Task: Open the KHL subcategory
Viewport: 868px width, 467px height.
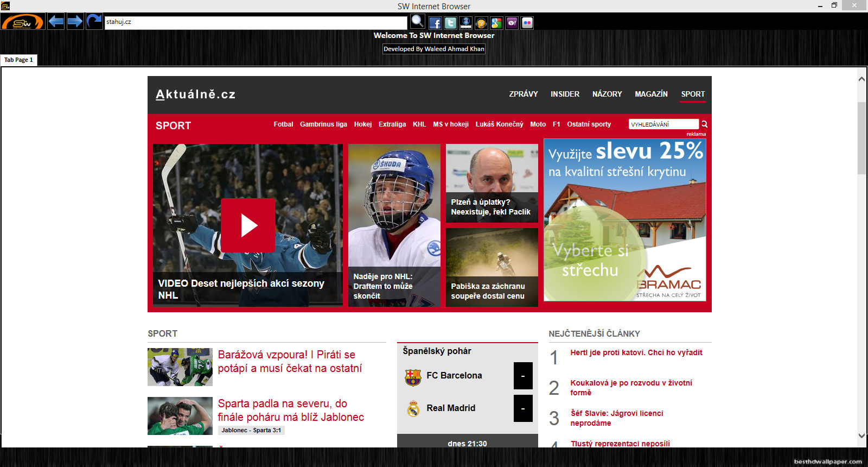Action: [x=419, y=124]
